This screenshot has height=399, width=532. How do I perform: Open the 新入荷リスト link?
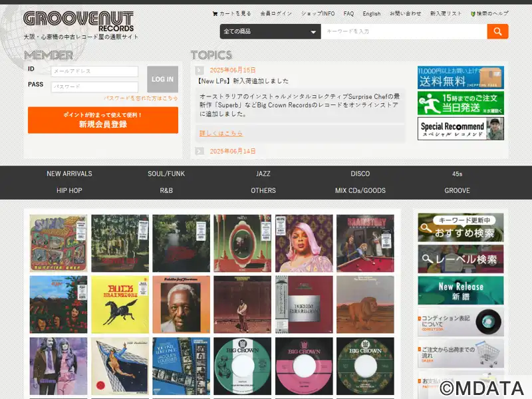(x=446, y=13)
